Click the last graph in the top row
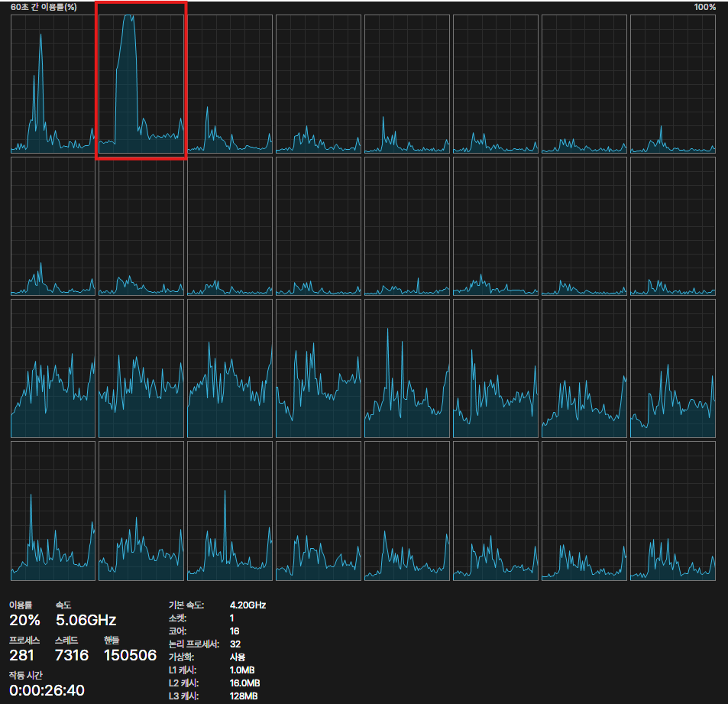The height and width of the screenshot is (704, 728). (672, 84)
